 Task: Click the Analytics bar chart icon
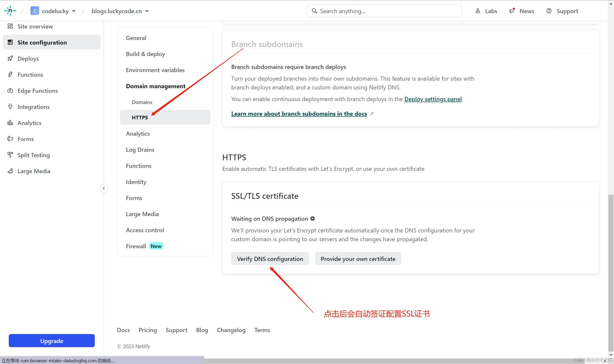(10, 123)
